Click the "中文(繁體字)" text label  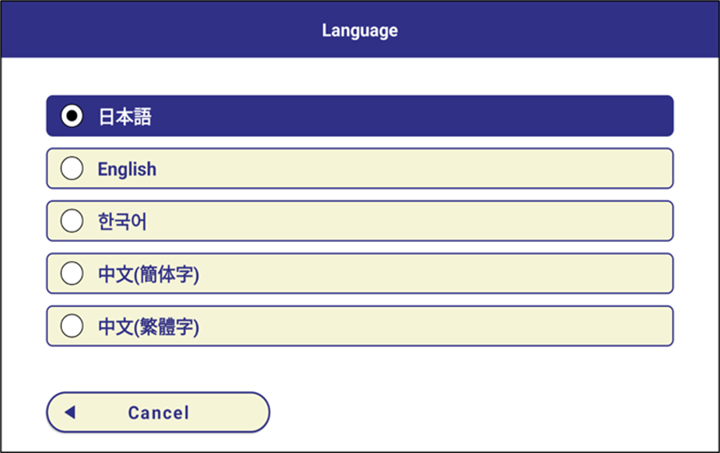point(148,326)
